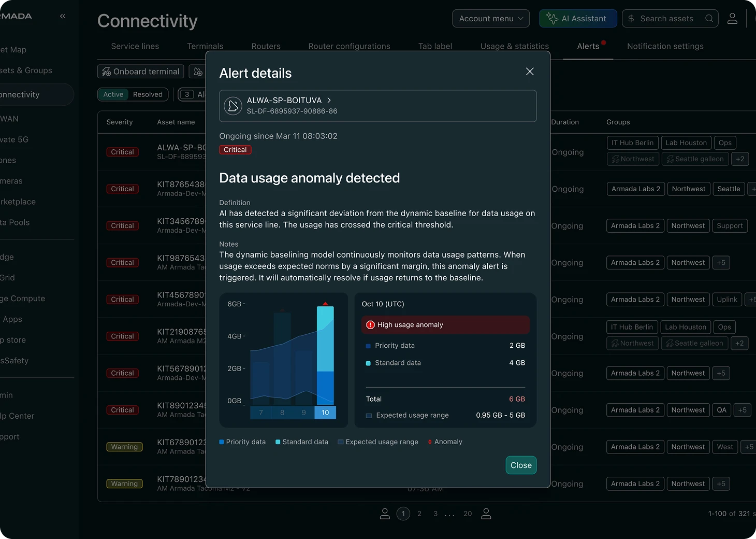756x539 pixels.
Task: Go to next page icon after 20
Action: tap(486, 514)
